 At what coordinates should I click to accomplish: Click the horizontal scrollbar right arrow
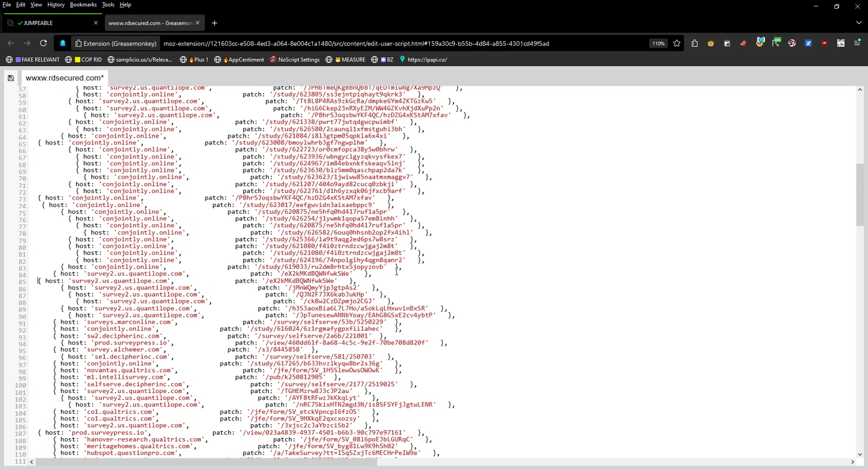[852, 462]
